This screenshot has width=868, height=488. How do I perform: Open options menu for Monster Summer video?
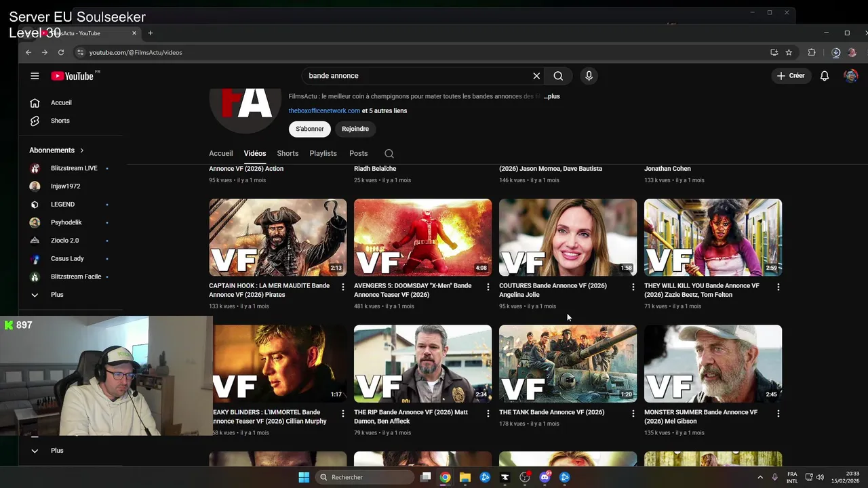coord(778,413)
